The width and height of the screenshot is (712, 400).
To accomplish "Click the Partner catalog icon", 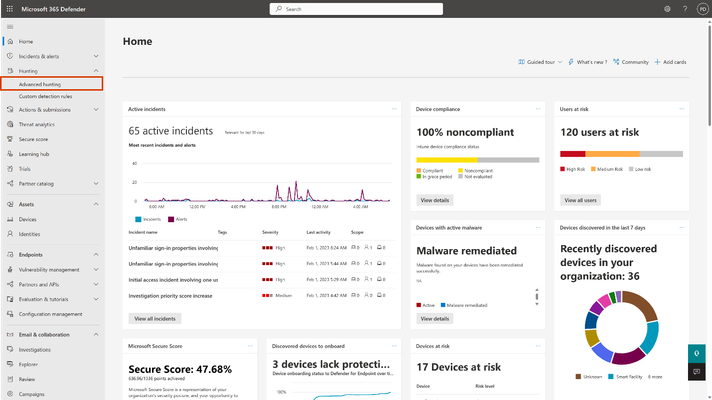I will click(10, 183).
